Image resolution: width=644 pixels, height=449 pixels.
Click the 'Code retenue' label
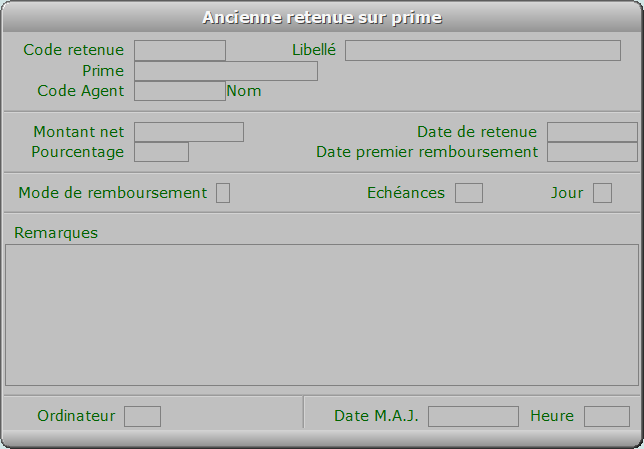pyautogui.click(x=74, y=50)
